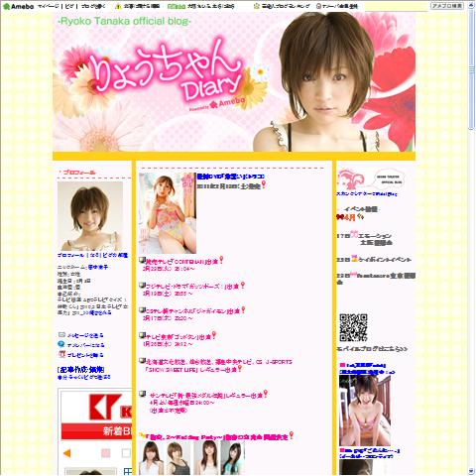This screenshot has width=476, height=476.
Task: Click TV icon beside 北海道 broadcast entry
Action: tap(142, 361)
